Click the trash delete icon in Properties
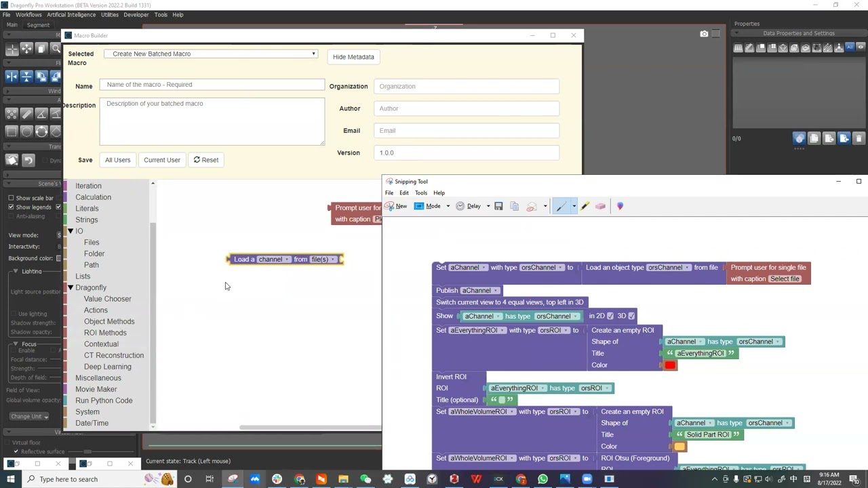Screen dimensions: 868x488 859,138
